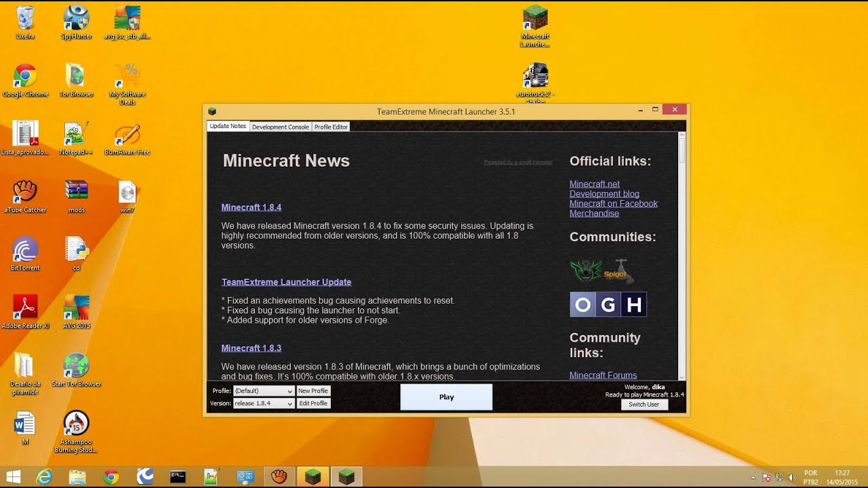
Task: Click the green creature community logo
Action: [586, 272]
